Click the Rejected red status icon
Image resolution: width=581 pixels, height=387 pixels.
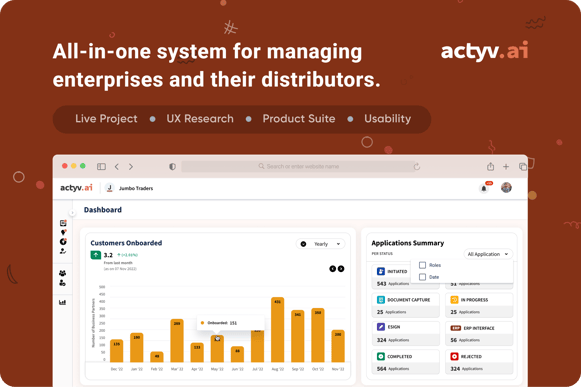pyautogui.click(x=454, y=356)
